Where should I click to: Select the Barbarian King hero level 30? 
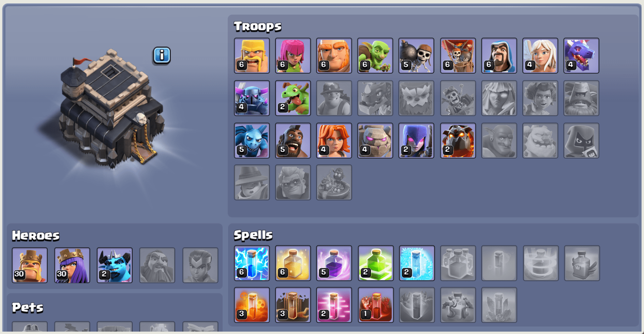tap(30, 265)
